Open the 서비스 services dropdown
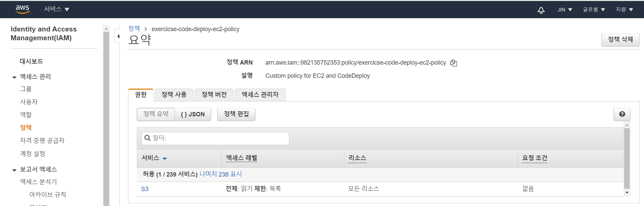Screen dimensions: 644x206 (x=56, y=9)
